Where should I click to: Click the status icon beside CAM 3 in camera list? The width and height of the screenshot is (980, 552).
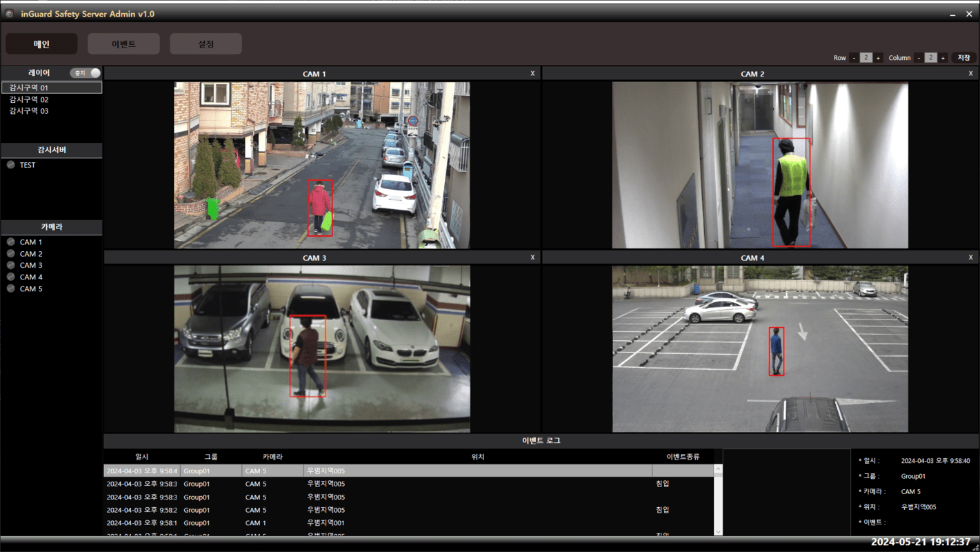click(x=10, y=265)
